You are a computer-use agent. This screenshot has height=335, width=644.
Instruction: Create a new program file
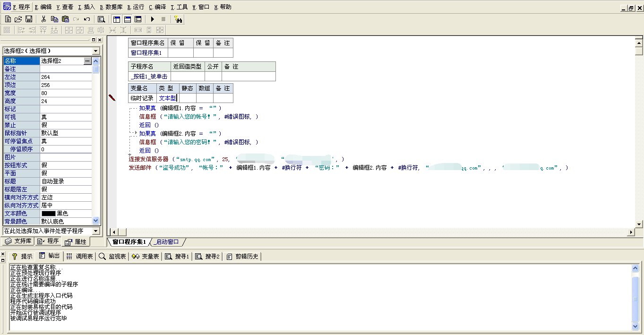pos(7,19)
